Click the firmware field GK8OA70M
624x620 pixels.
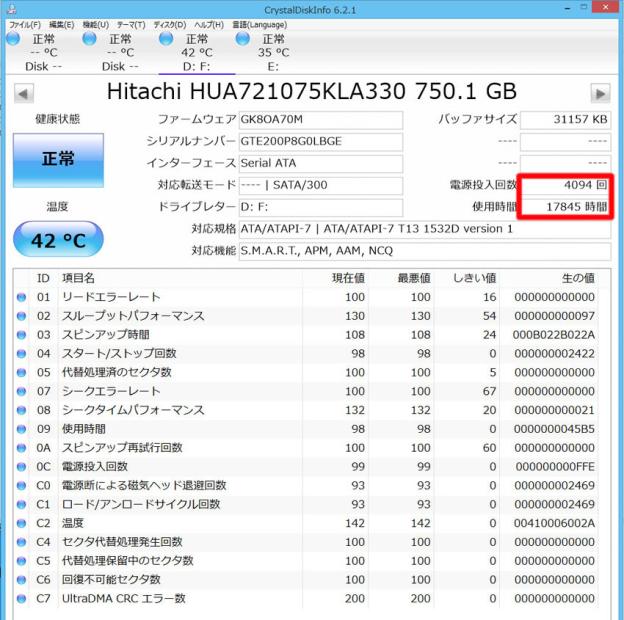(x=320, y=119)
